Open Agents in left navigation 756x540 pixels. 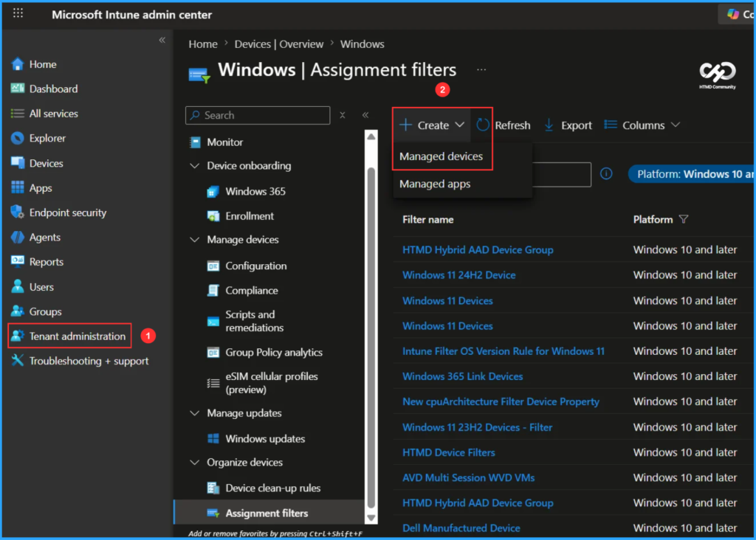point(45,237)
